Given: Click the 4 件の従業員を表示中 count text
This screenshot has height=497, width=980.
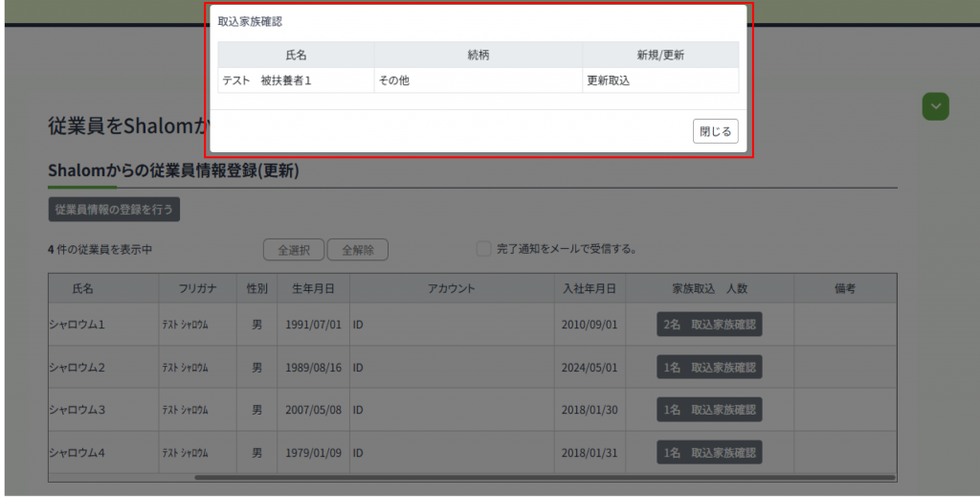Looking at the screenshot, I should 100,249.
